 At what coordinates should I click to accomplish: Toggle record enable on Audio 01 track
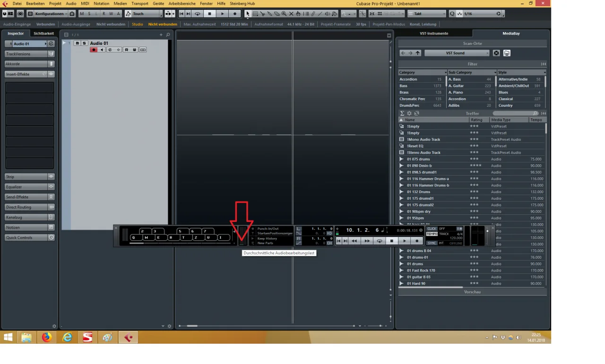pos(94,50)
